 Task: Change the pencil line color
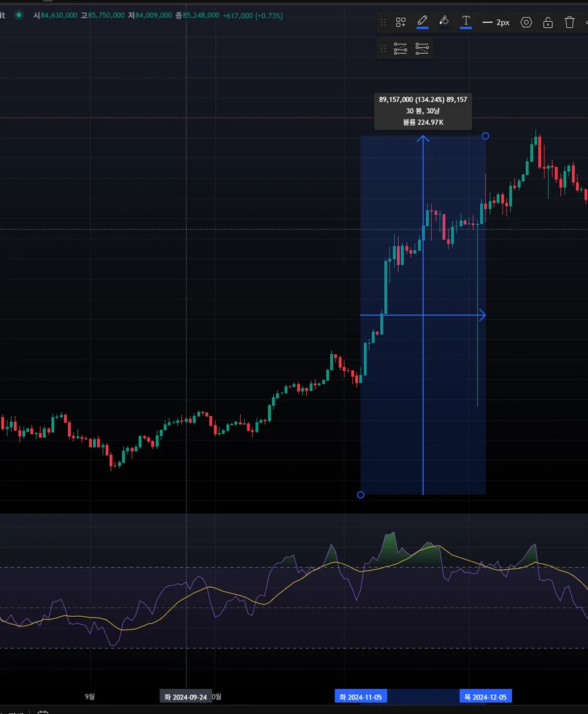coord(422,22)
